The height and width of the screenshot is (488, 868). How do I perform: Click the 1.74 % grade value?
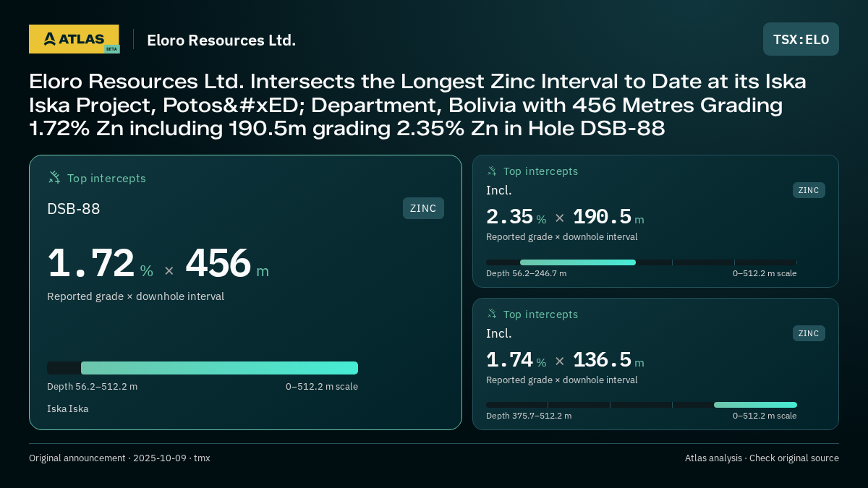point(516,360)
